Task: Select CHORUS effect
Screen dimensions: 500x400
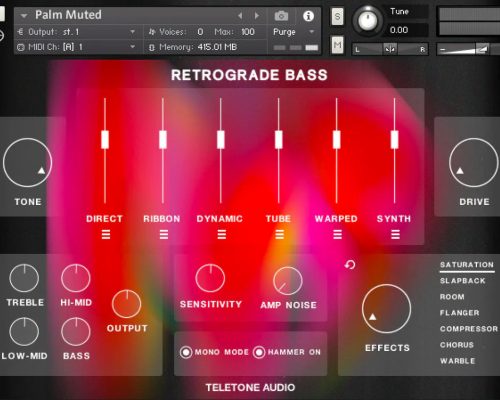Action: 457,345
